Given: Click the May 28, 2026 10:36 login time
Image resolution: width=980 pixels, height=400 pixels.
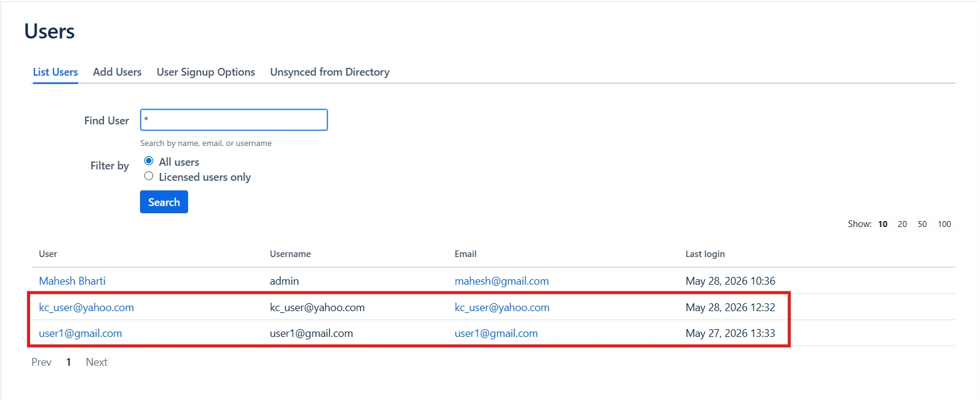Looking at the screenshot, I should tap(731, 281).
